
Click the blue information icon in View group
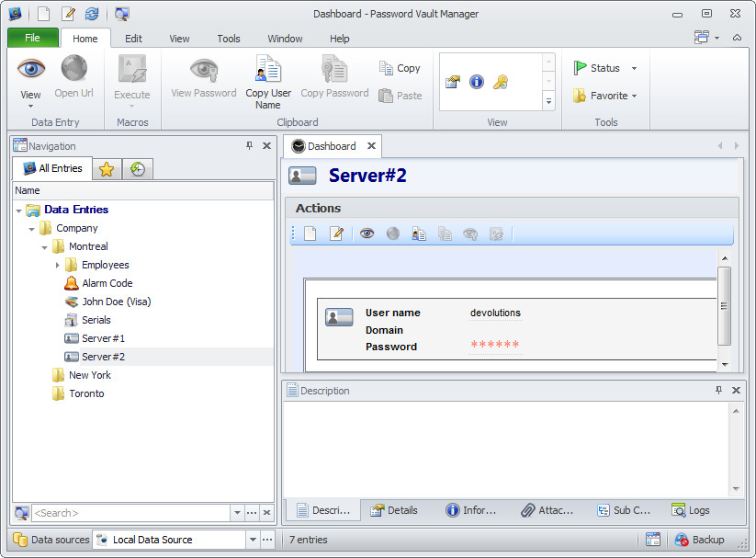point(477,82)
